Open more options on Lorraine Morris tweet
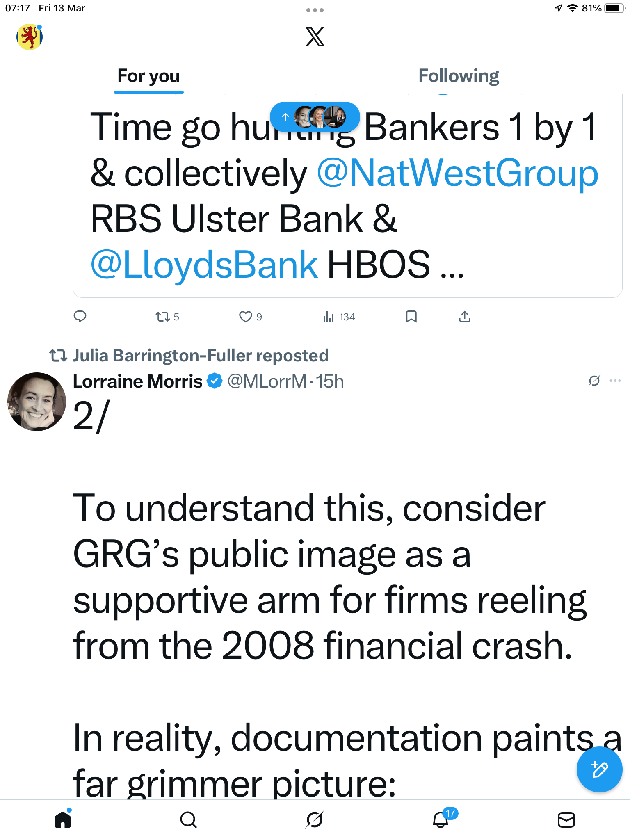The image size is (630, 840). [x=615, y=381]
